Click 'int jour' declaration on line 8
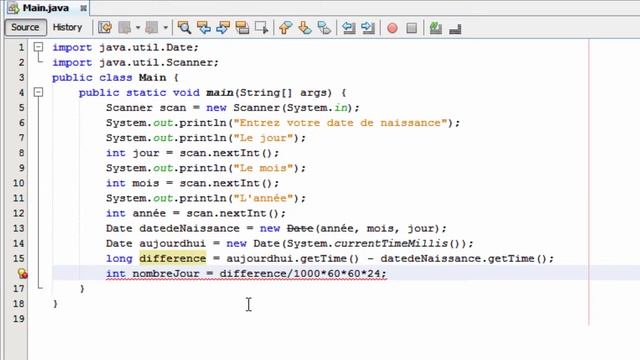 [133, 153]
